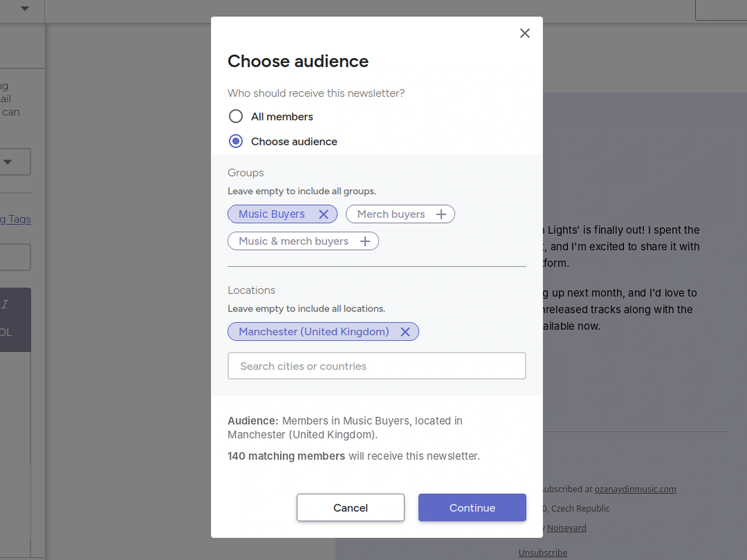
Task: Open the Noiseyard link in footer
Action: pos(566,528)
